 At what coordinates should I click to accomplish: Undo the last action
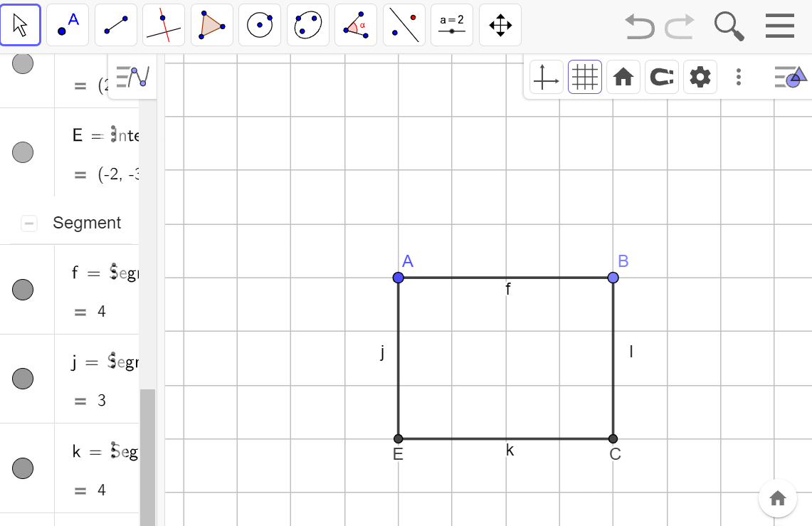(x=640, y=26)
